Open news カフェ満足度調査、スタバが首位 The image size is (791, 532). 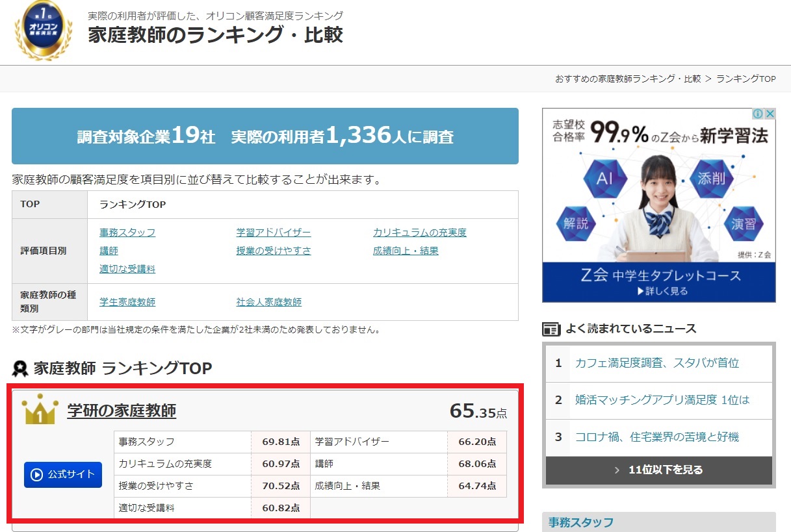(657, 363)
